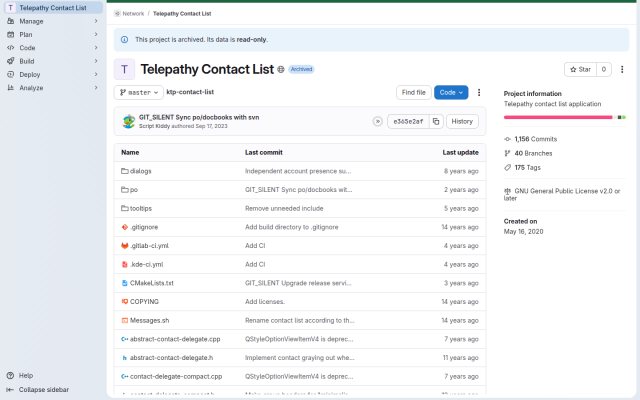Expand commit message ellipsis toggle
Viewport: 640px width, 400px height.
pyautogui.click(x=378, y=121)
